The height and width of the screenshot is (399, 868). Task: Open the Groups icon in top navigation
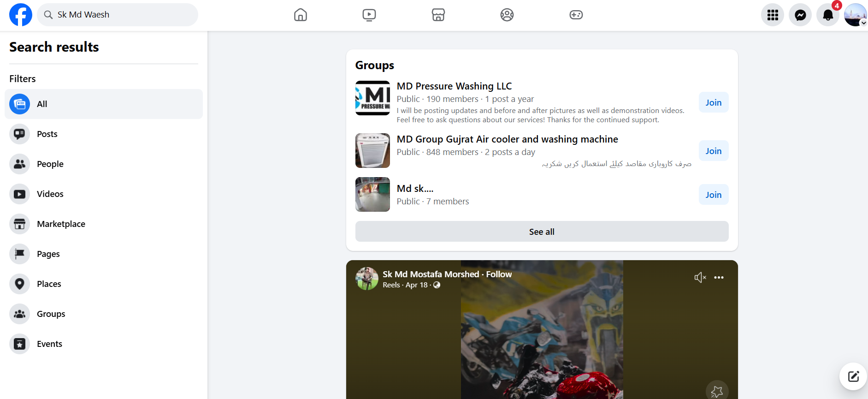507,15
